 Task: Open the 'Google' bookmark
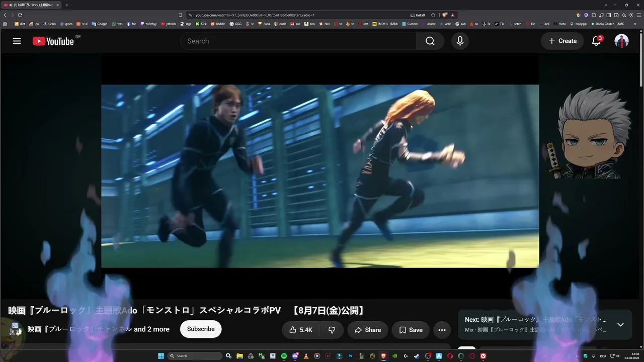coord(99,24)
